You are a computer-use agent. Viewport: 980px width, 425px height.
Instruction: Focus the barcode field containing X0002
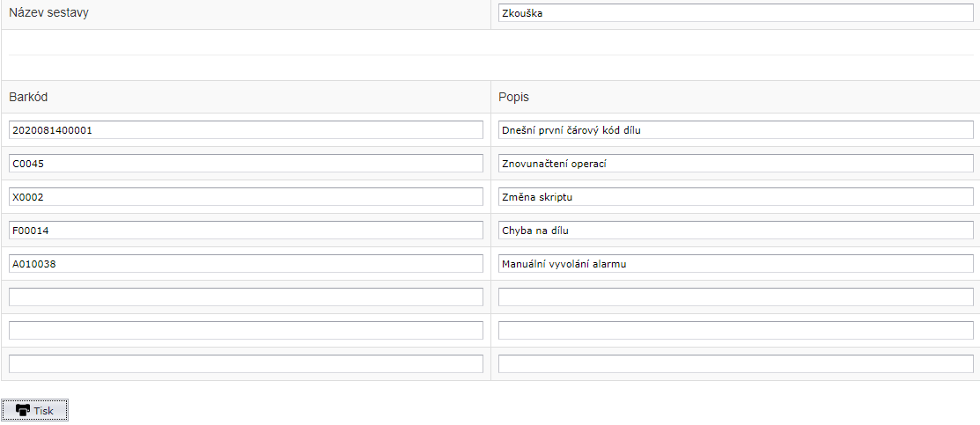(x=246, y=197)
